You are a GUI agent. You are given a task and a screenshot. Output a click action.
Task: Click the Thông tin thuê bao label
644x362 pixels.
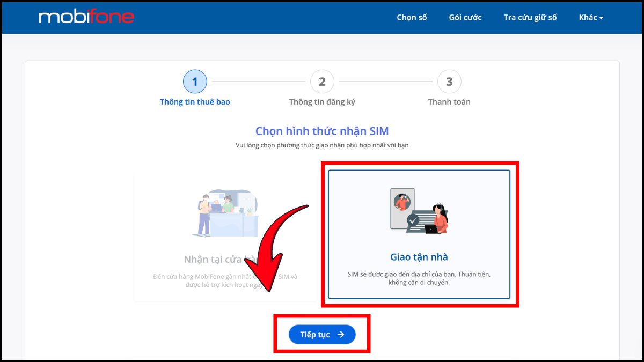point(195,102)
